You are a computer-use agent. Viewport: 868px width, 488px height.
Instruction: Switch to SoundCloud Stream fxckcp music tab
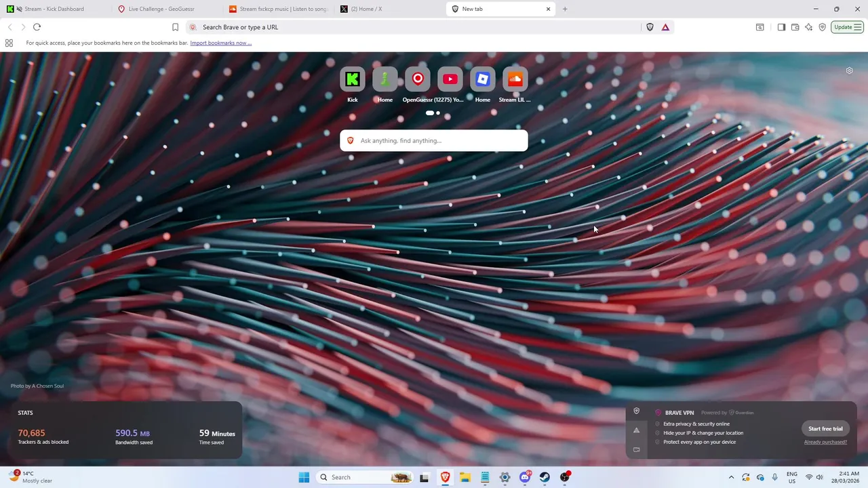pyautogui.click(x=278, y=9)
